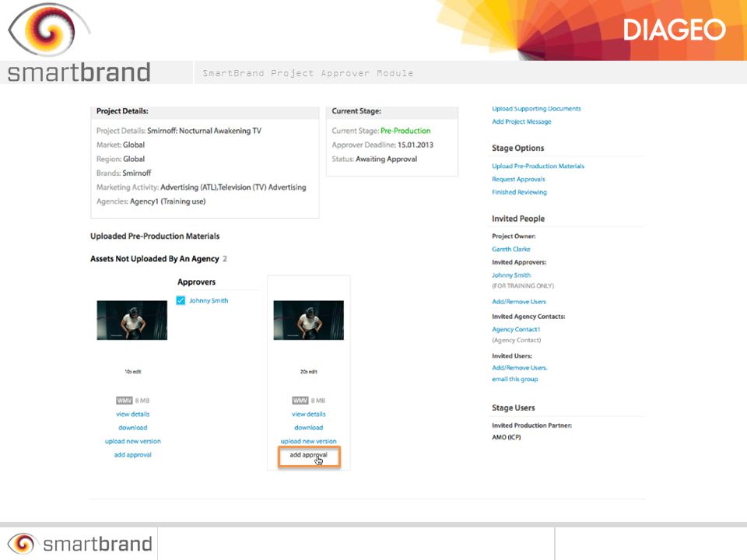747x560 pixels.
Task: Click Johnny Smith name next to checkbox
Action: point(209,300)
